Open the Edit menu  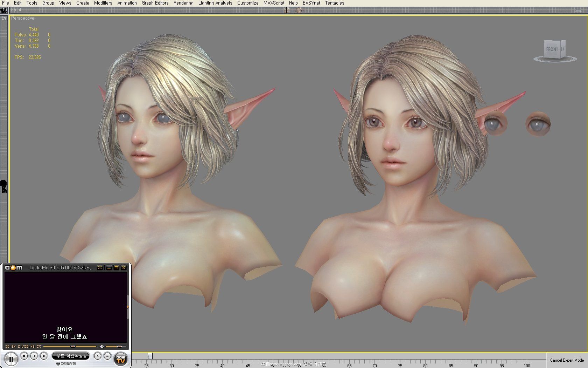pos(17,3)
